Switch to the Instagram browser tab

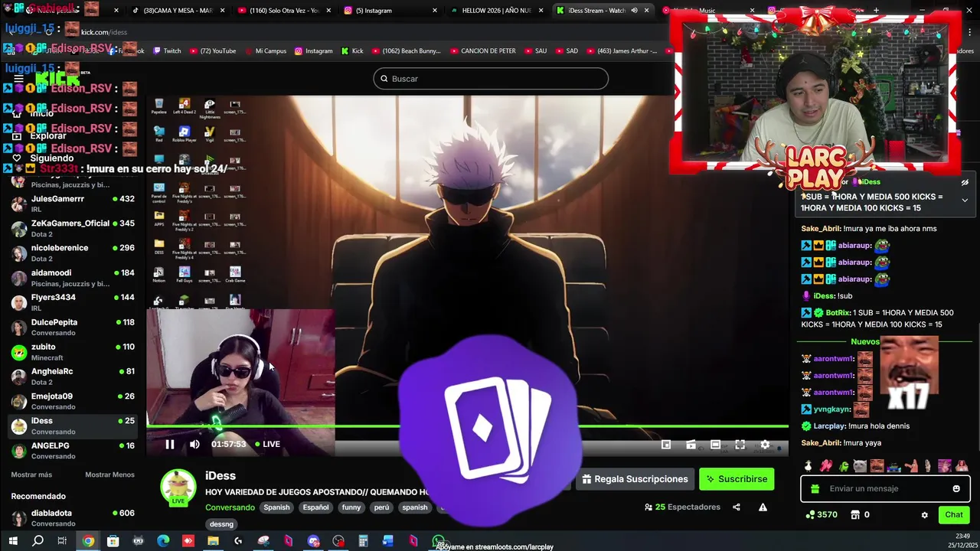click(x=390, y=11)
